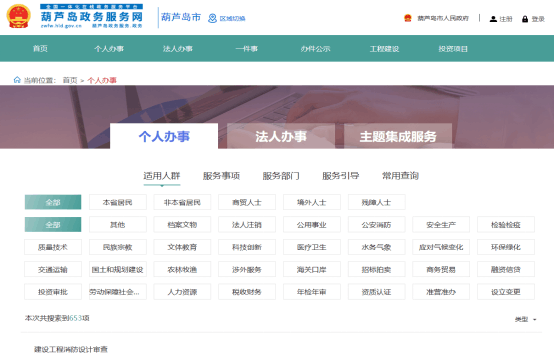
Task: Filter by 境外人士
Action: click(312, 202)
